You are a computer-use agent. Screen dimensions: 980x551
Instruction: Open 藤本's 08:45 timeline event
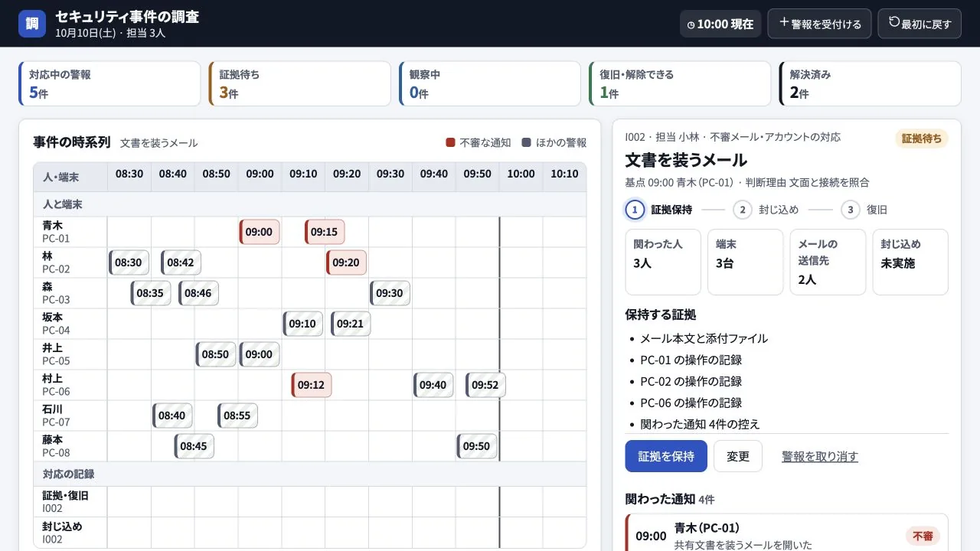[x=194, y=446]
